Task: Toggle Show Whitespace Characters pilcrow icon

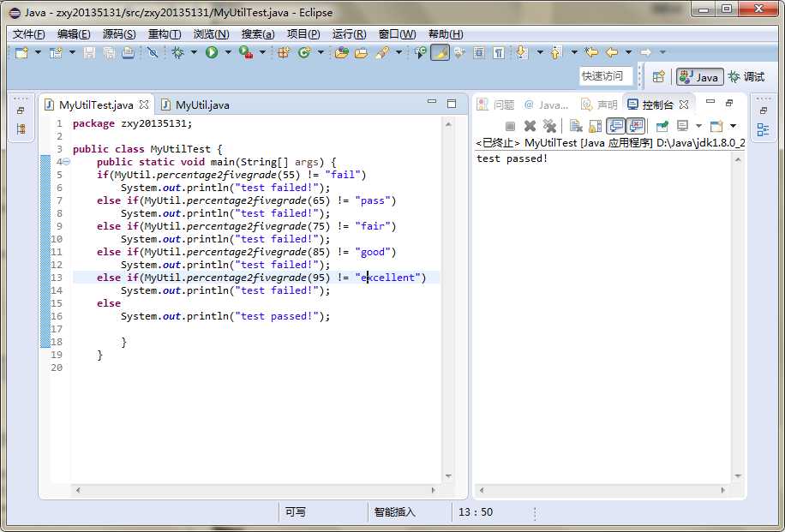Action: click(499, 52)
